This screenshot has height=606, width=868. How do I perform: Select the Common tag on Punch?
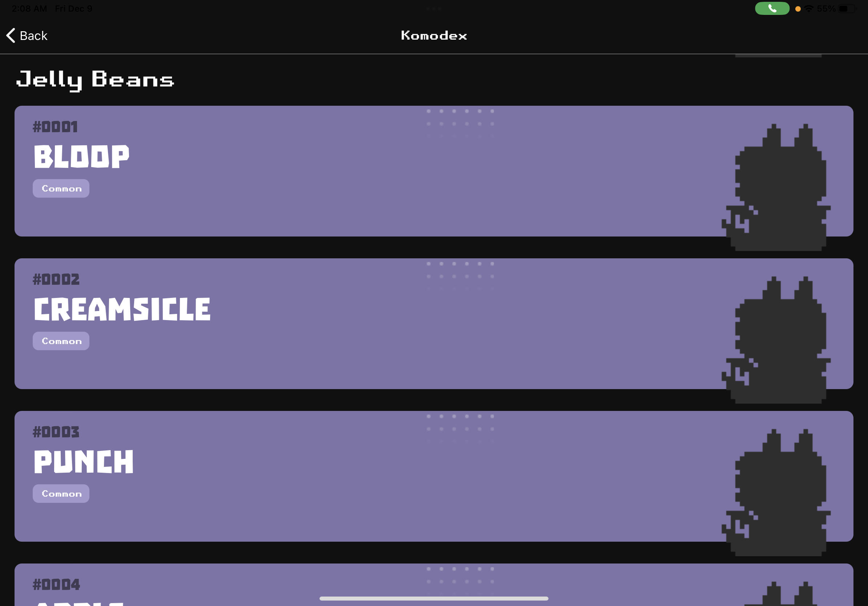[x=61, y=493]
